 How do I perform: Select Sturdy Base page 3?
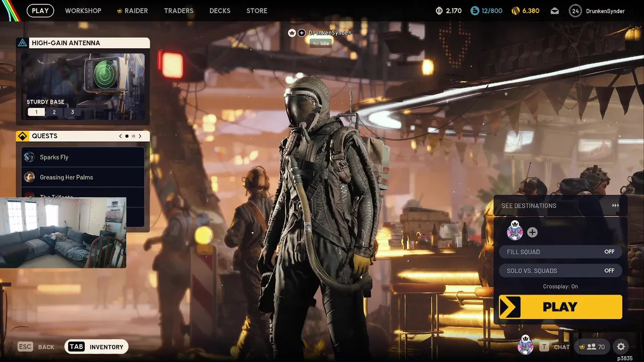[72, 112]
